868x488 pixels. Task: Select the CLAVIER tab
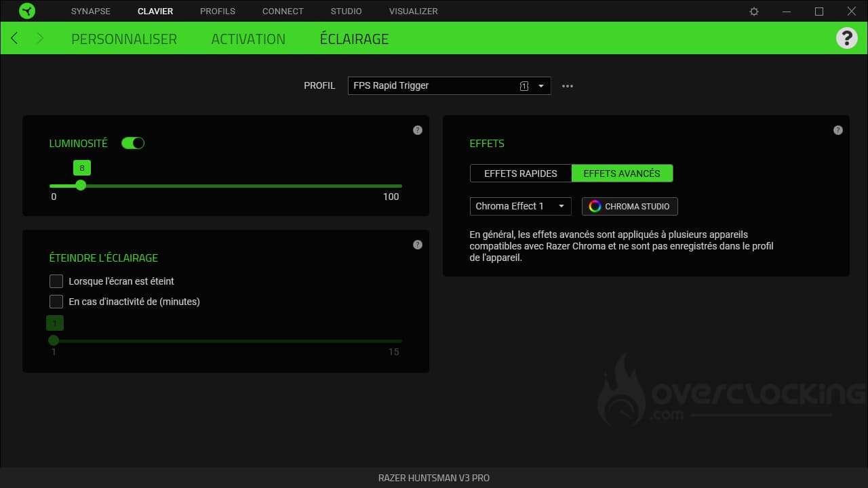pos(155,12)
